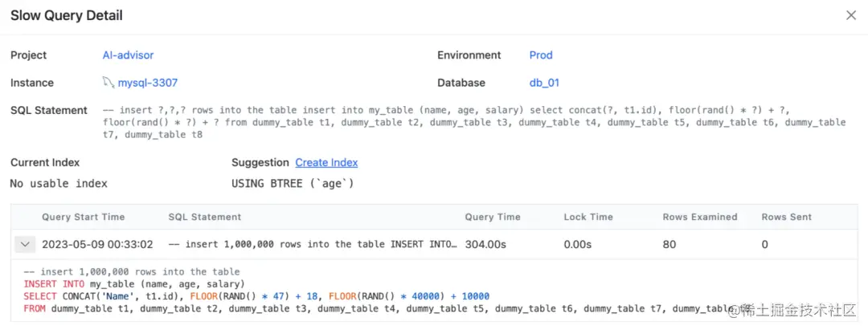Click the parameterized SQL statement text at top
Image resolution: width=868 pixels, height=330 pixels.
tap(474, 122)
